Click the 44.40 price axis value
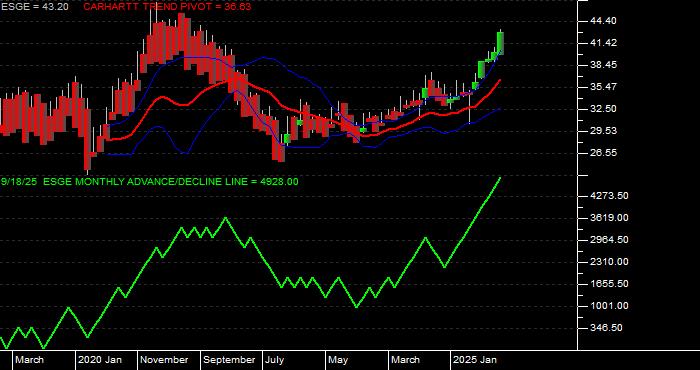700x370 pixels. [603, 21]
